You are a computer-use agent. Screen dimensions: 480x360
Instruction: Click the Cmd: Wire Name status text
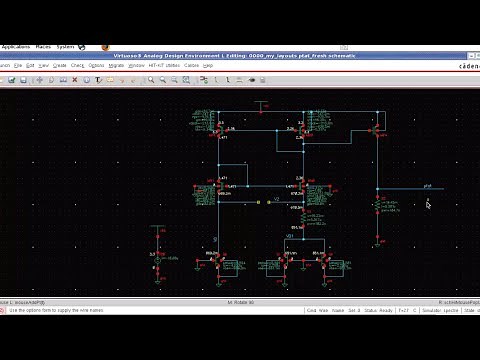(325, 310)
